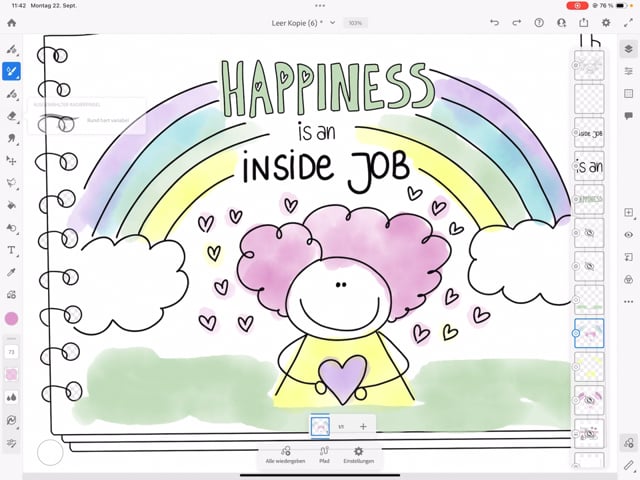This screenshot has height=480, width=640.
Task: Open the Leer Kopie (6) document name dropdown
Action: tap(303, 23)
